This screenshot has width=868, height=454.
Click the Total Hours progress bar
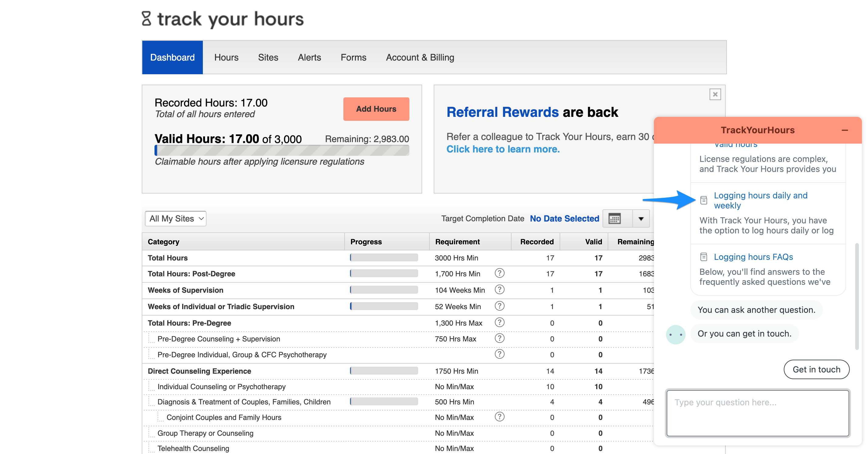384,257
